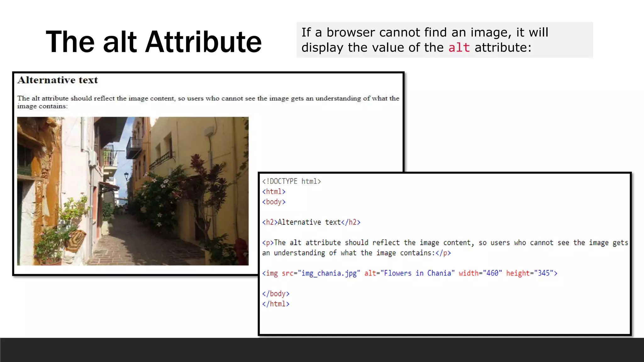Click the '<h2>Alternative text</h2>' code line
This screenshot has height=362, width=644.
pyautogui.click(x=311, y=222)
